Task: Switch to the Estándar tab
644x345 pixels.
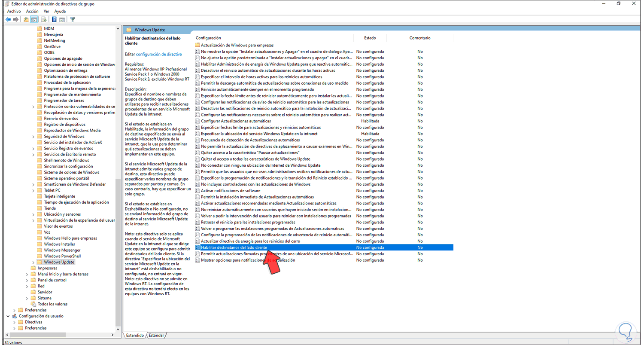Action: point(156,336)
